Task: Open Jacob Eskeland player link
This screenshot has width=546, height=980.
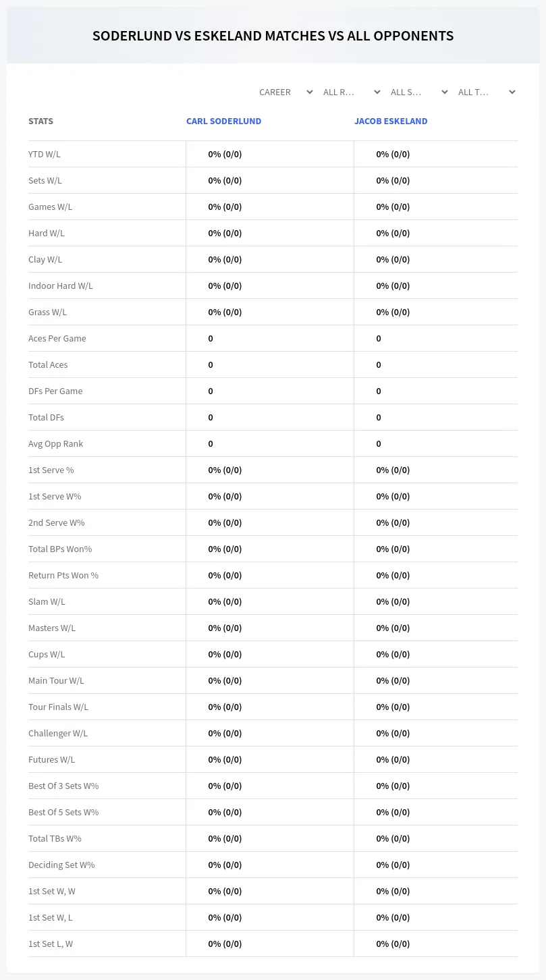Action: coord(391,121)
